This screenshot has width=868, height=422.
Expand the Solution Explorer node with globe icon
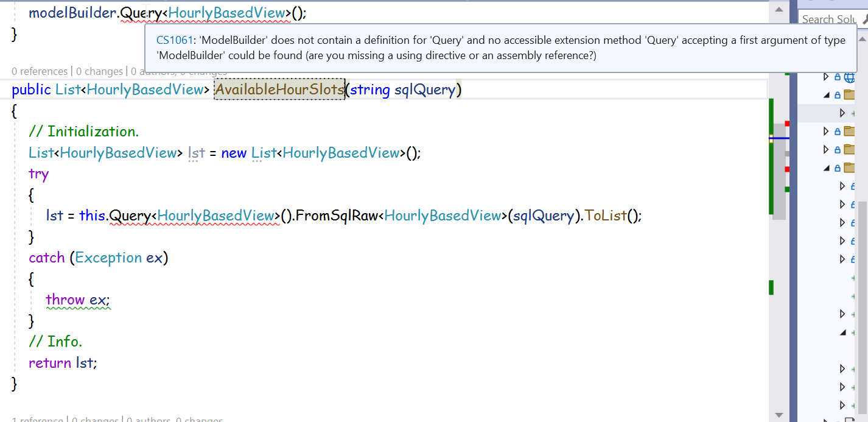pos(826,77)
